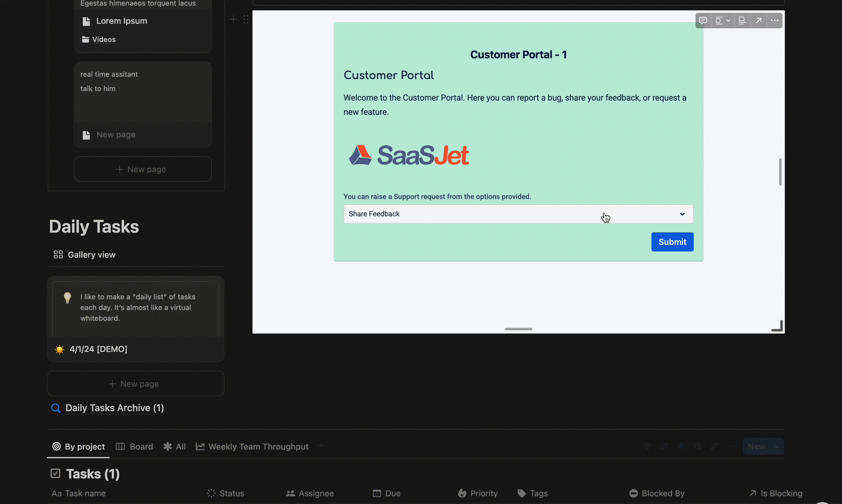Click the embed corner resize handle

click(777, 326)
